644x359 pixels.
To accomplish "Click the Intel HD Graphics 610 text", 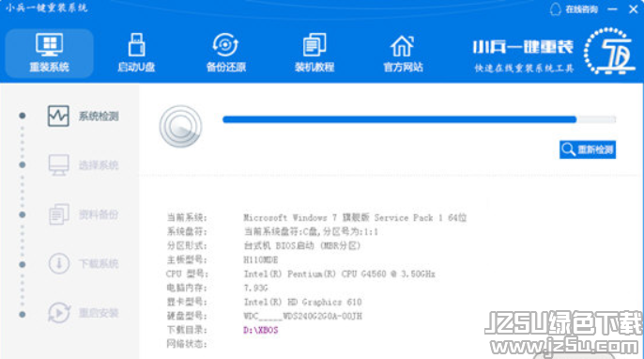I will pyautogui.click(x=302, y=303).
